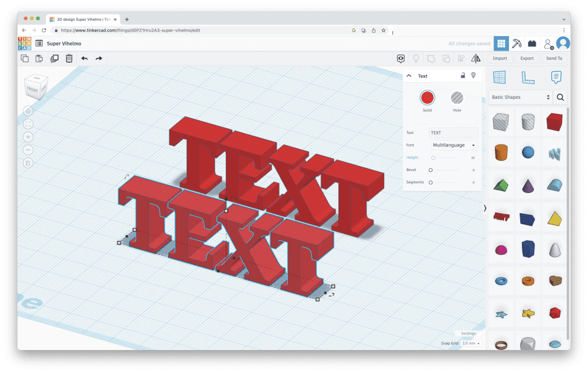Undo the last action
Viewport: 588px width, 373px height.
(84, 58)
